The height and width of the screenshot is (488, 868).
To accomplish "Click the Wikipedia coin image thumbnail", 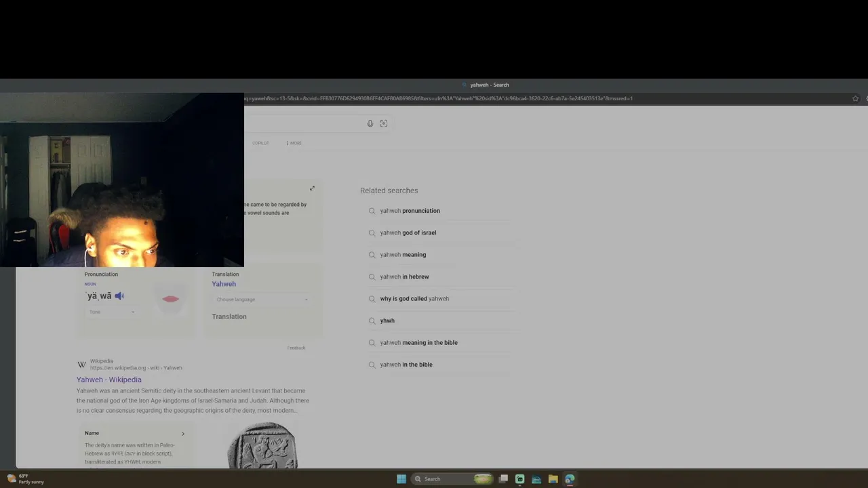I will point(262,445).
